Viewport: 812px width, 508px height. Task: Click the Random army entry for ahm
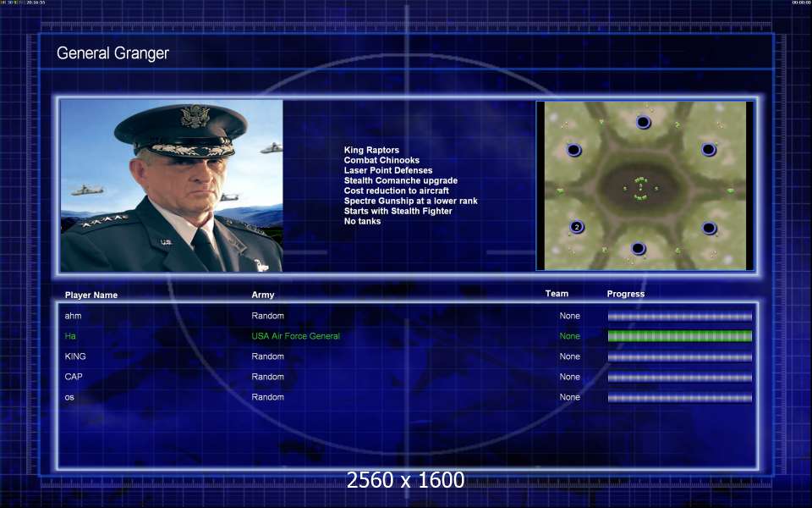tap(268, 316)
